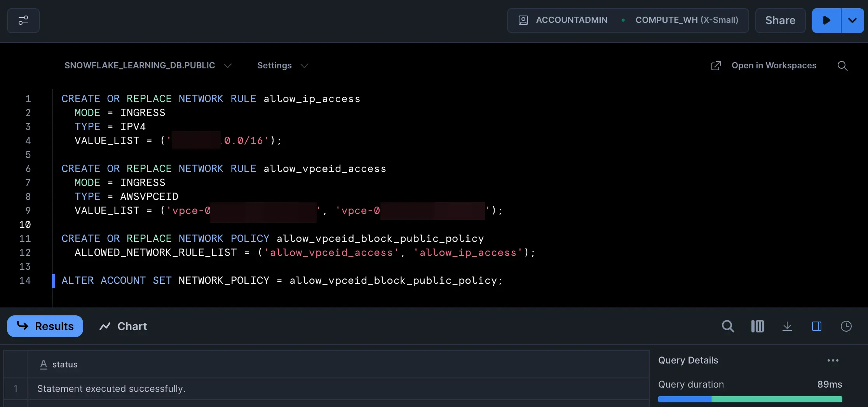Open the column display options icon
868x407 pixels.
(x=757, y=326)
